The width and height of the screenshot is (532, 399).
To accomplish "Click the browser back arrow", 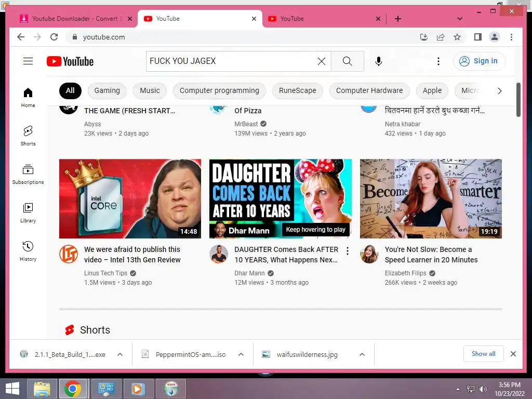I will pyautogui.click(x=21, y=37).
